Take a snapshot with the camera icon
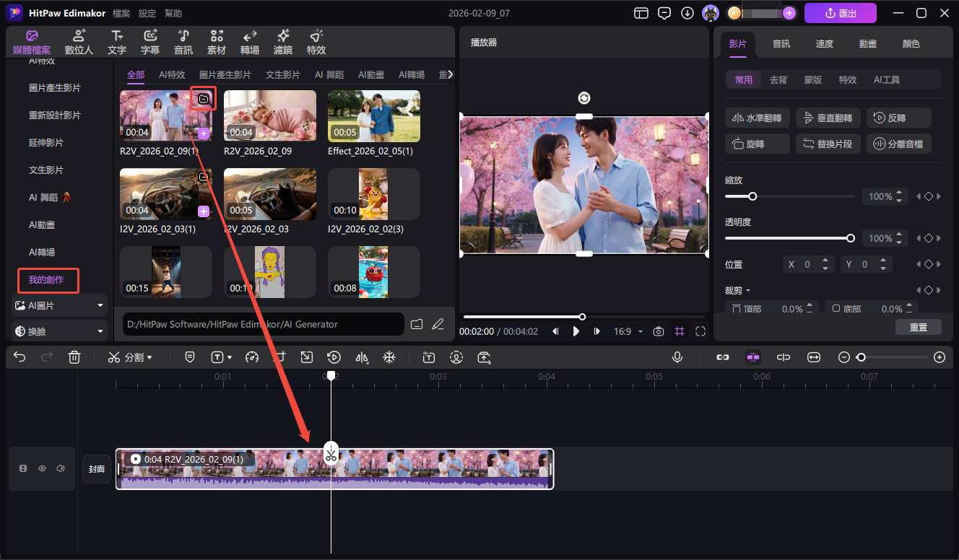959x560 pixels. [659, 331]
